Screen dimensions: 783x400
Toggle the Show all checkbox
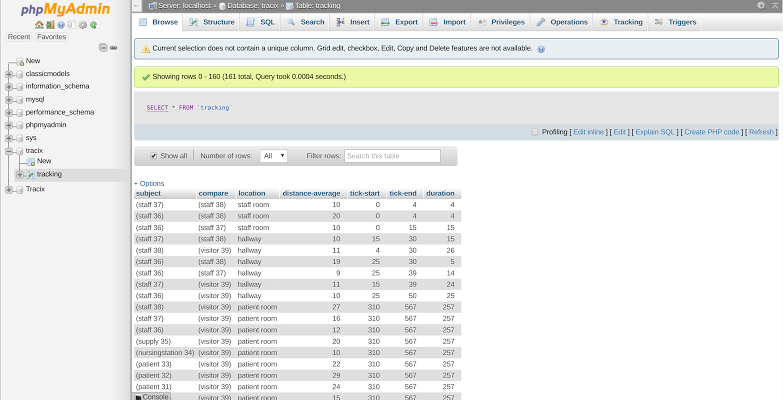click(x=154, y=156)
